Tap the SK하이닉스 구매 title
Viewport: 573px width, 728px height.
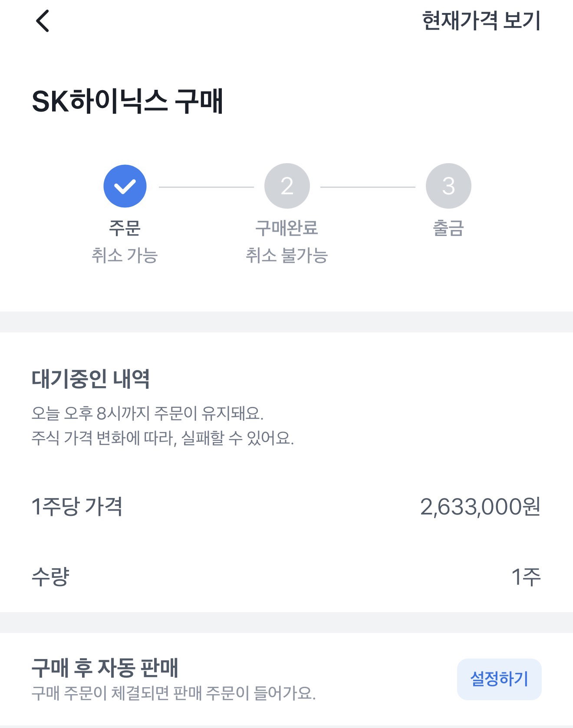127,102
